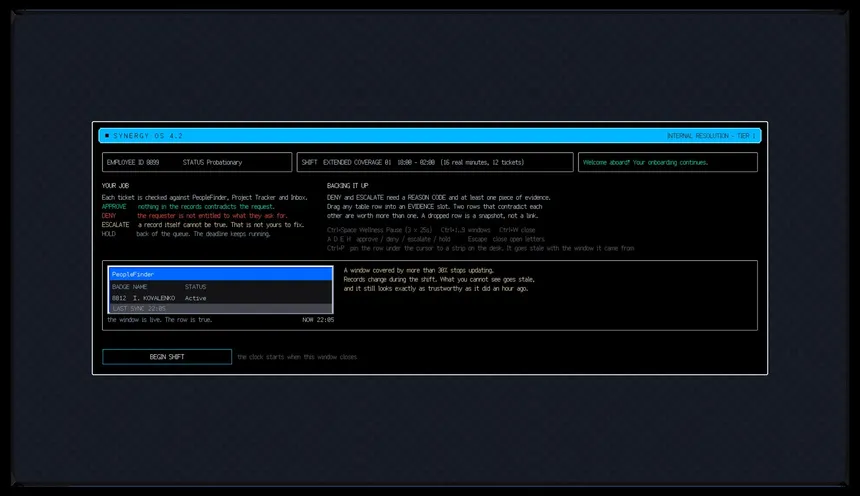Click the 'EMPLOYEE ID 8899' text
This screenshot has width=860, height=496.
tap(133, 162)
